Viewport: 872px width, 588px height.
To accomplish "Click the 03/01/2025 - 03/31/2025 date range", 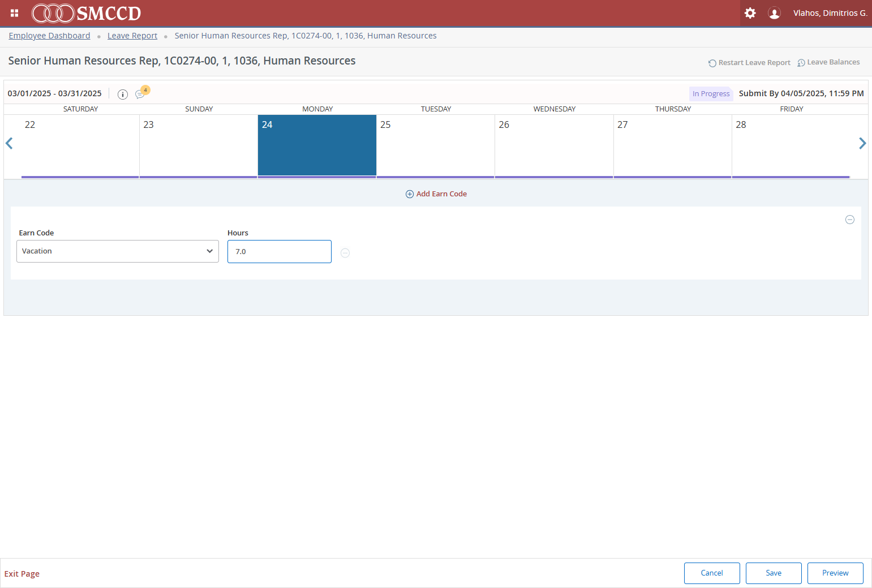I will tap(55, 93).
